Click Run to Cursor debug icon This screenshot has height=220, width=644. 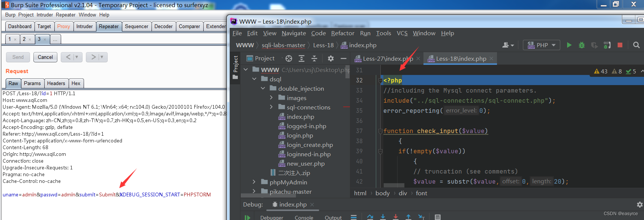pyautogui.click(x=421, y=217)
